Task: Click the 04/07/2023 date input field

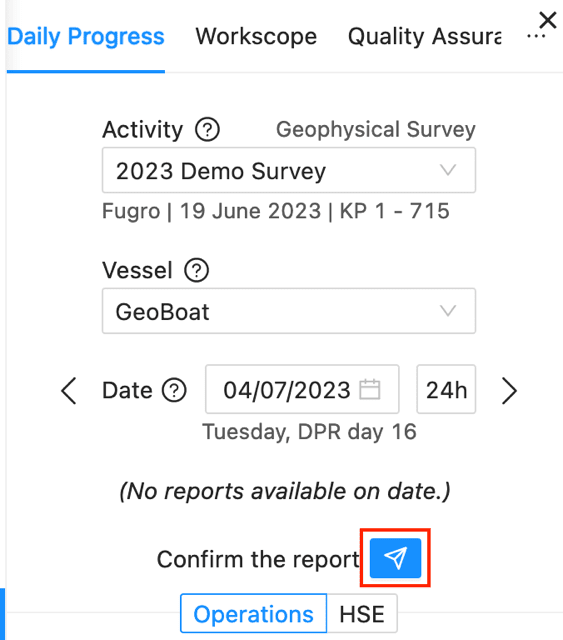Action: (x=302, y=389)
